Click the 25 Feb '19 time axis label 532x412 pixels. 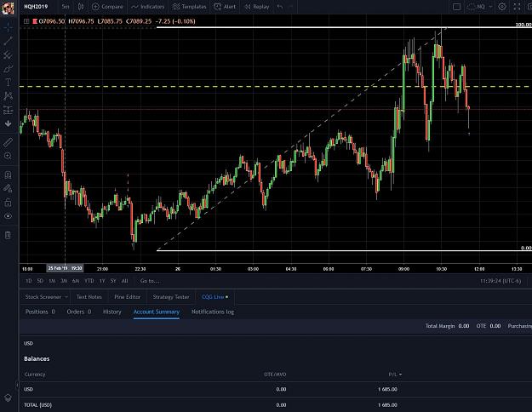(x=65, y=268)
